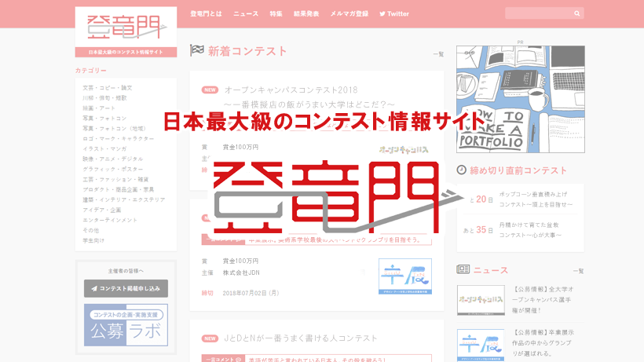This screenshot has width=644, height=362.
Task: Click the 卒展 thumbnail in the ニュース list
Action: [x=481, y=346]
